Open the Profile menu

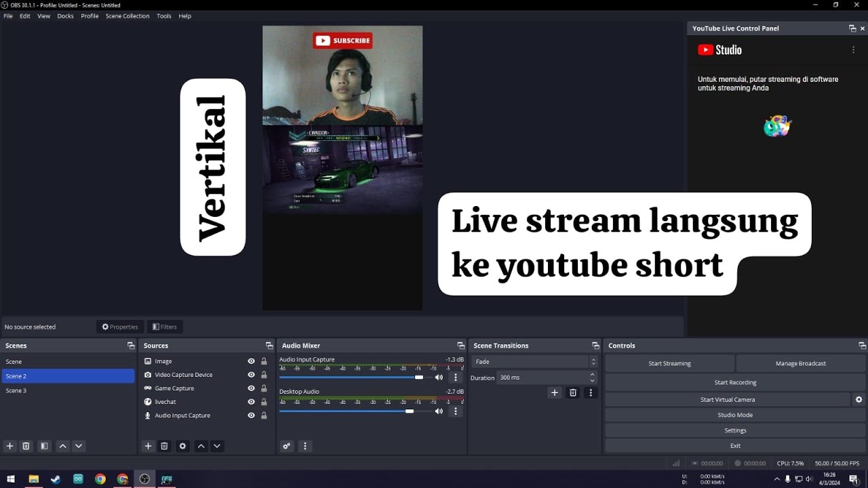pos(90,16)
